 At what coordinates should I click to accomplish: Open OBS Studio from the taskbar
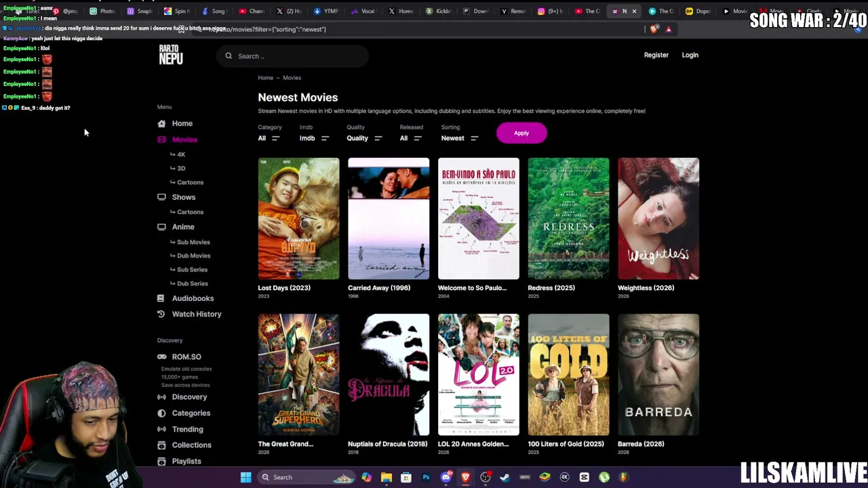coord(486,477)
